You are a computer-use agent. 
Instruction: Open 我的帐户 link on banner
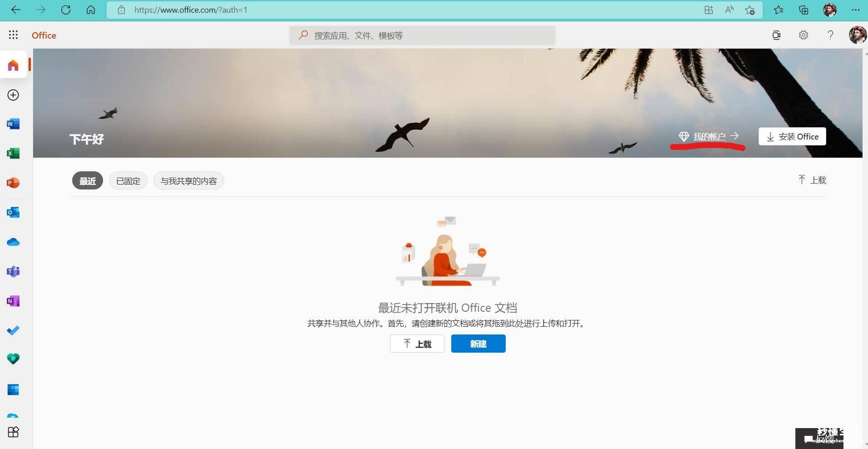pyautogui.click(x=709, y=136)
